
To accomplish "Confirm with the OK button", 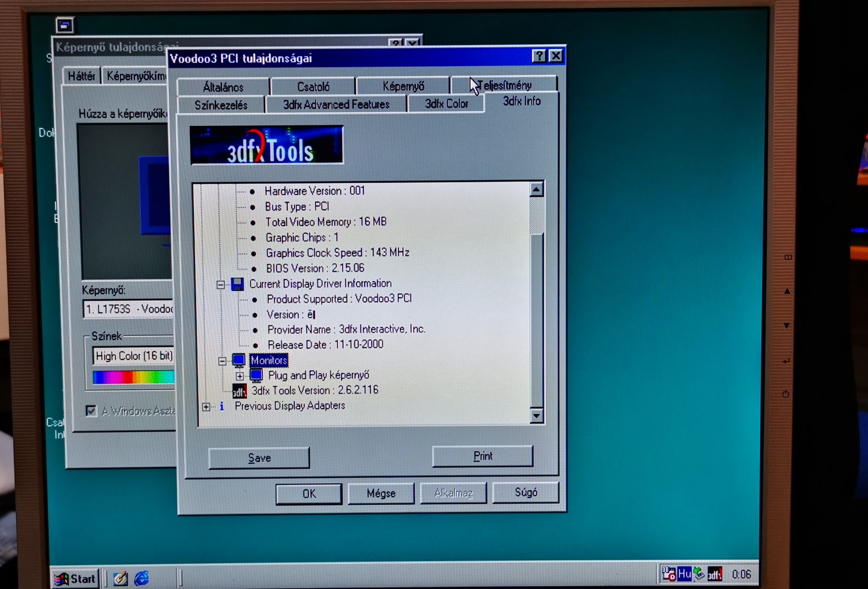I will point(309,494).
